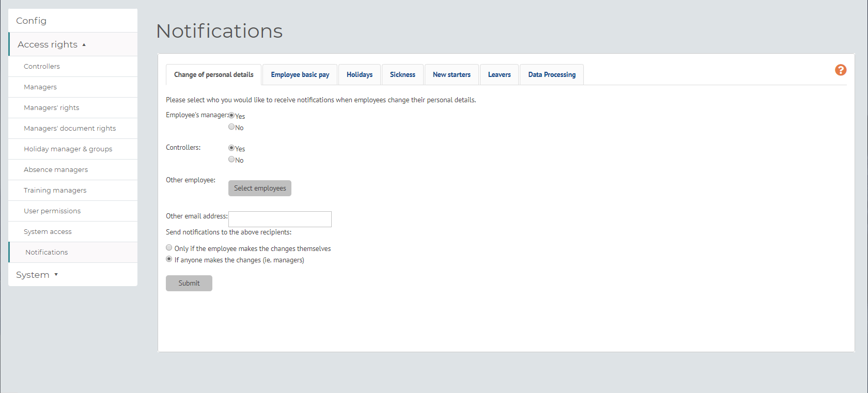
Task: Select Yes for Controllers
Action: tap(231, 148)
